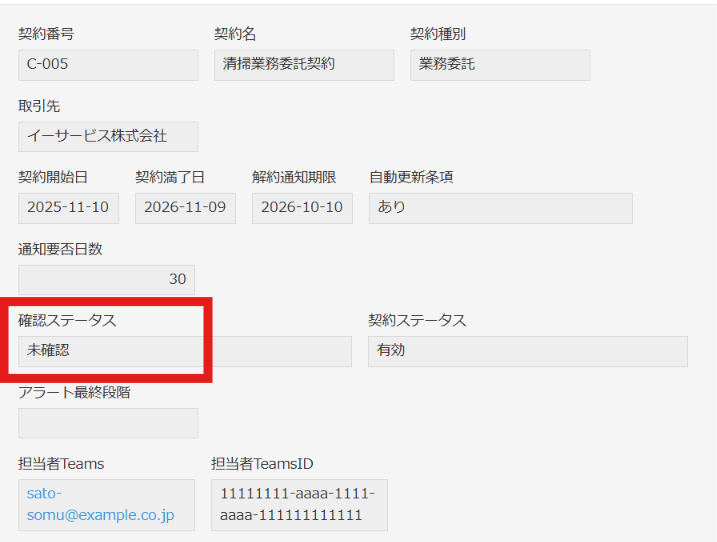Click the アラート最終段階 label
Screen dimensions: 717x542
[x=75, y=392]
